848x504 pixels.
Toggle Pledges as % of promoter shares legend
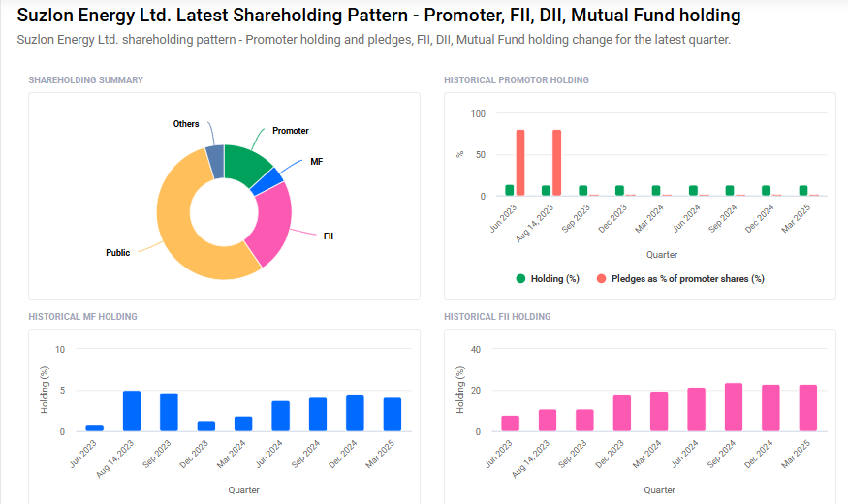[679, 278]
